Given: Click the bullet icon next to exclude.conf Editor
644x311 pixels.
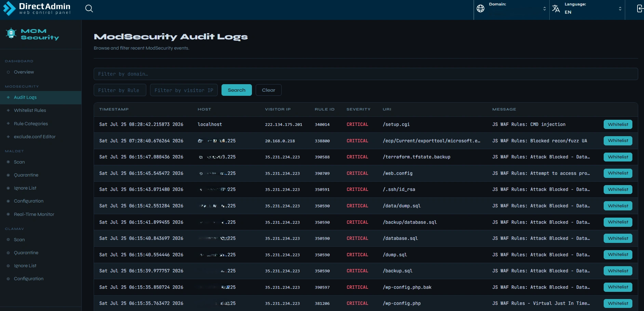Looking at the screenshot, I should [x=8, y=137].
